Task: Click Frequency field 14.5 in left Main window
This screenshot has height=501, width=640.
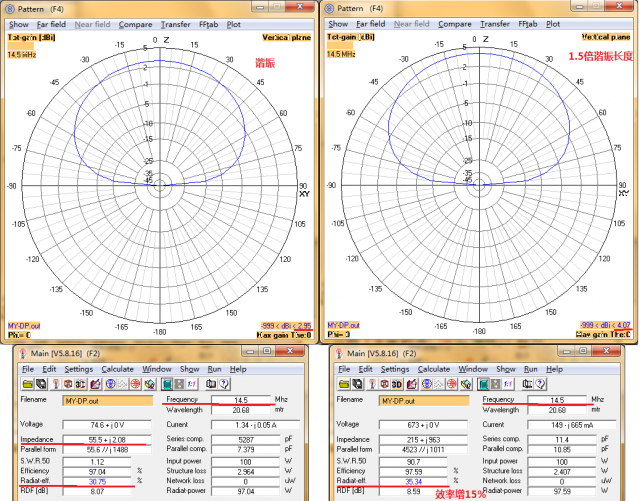Action: (241, 400)
